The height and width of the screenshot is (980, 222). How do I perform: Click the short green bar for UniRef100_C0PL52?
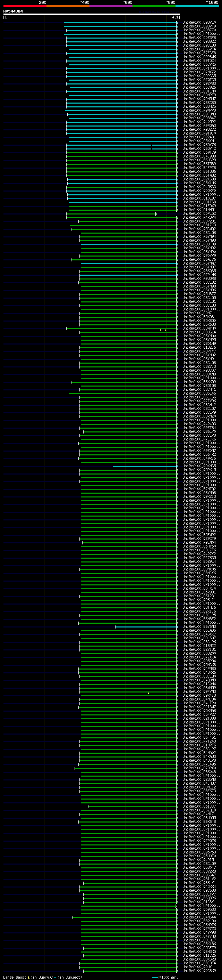[x=112, y=214]
